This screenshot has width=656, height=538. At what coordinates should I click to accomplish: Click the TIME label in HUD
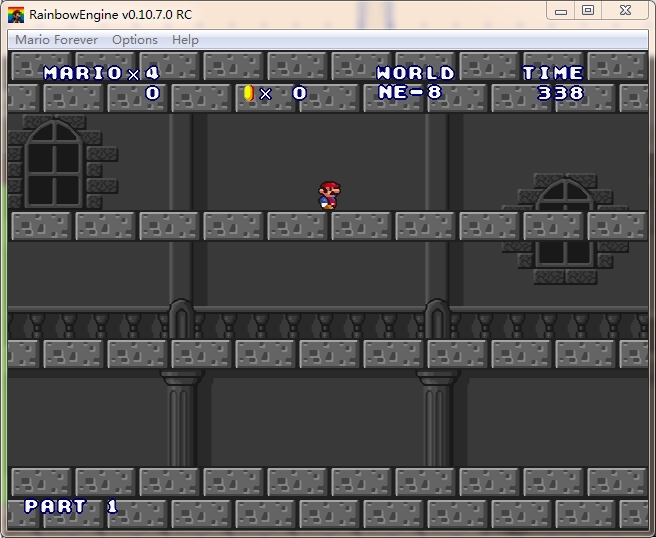point(553,73)
